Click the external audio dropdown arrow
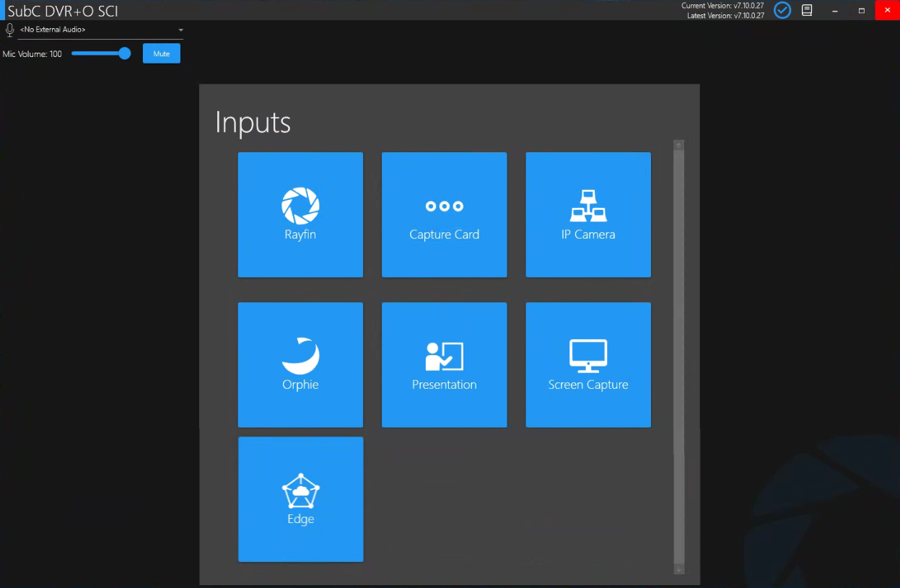 point(180,30)
